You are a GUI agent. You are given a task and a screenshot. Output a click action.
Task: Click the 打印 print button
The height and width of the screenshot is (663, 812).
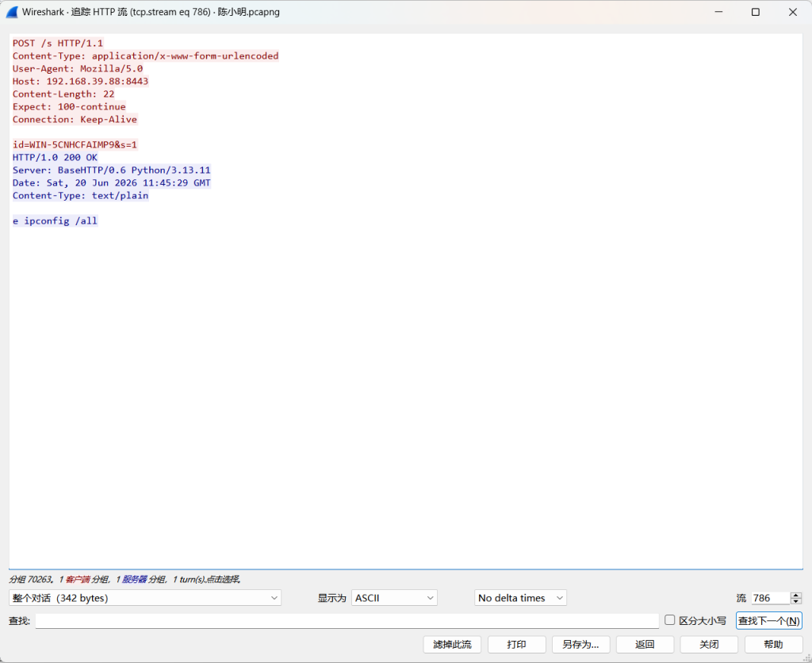pos(516,644)
